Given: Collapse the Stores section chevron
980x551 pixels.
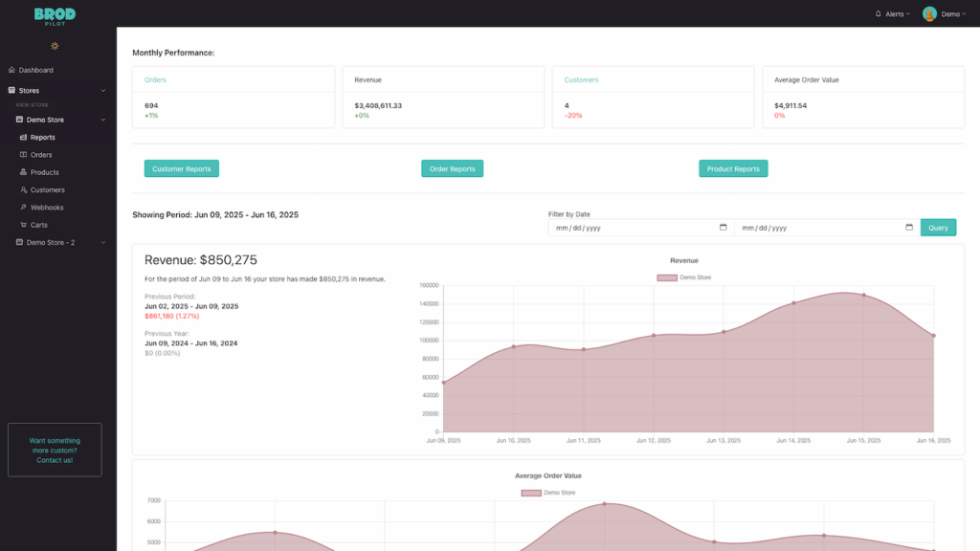Looking at the screenshot, I should [102, 91].
